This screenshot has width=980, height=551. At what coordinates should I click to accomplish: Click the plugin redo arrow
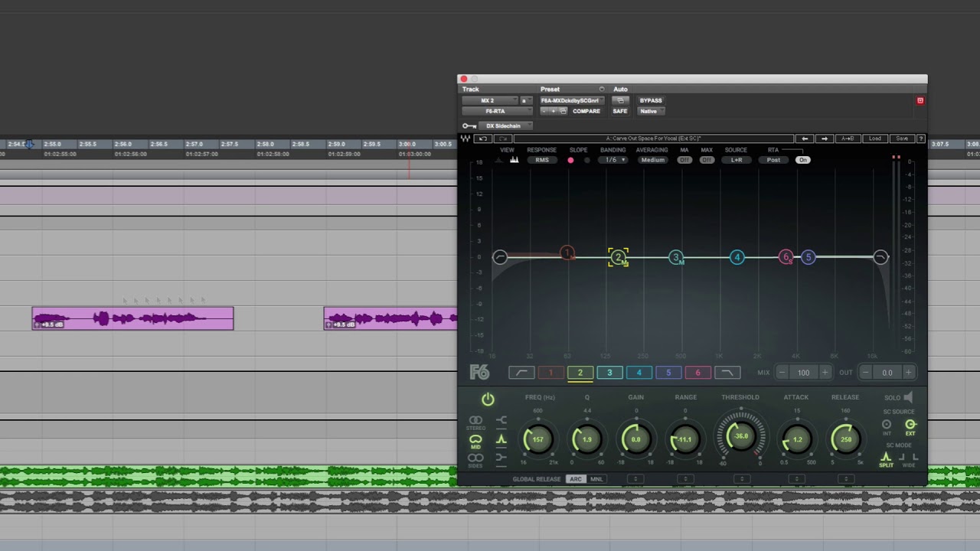point(502,139)
